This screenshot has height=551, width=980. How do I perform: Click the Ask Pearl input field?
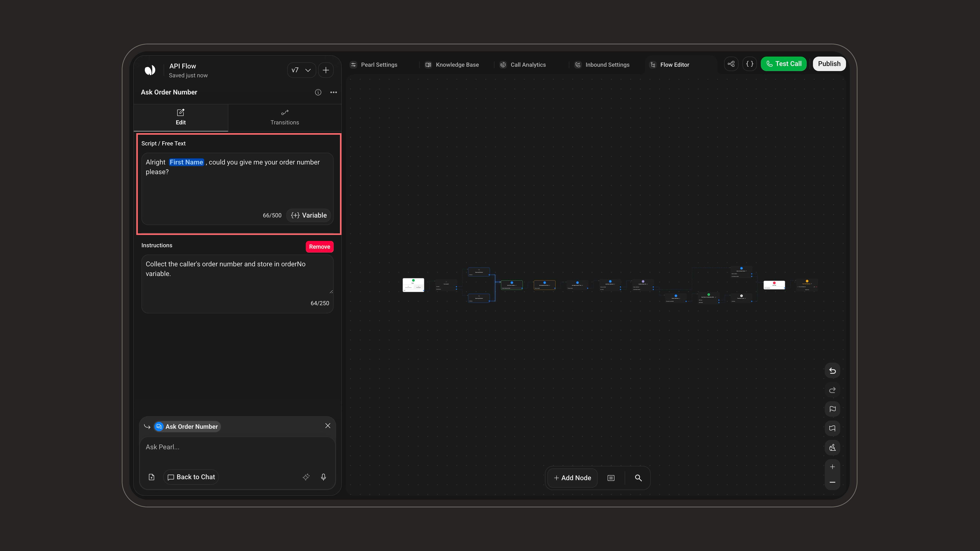click(237, 447)
